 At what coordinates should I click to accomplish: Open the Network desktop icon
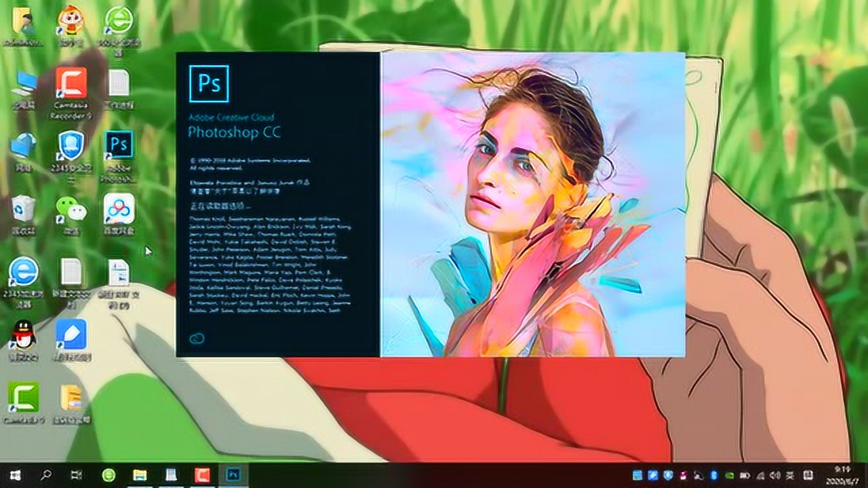(x=23, y=150)
